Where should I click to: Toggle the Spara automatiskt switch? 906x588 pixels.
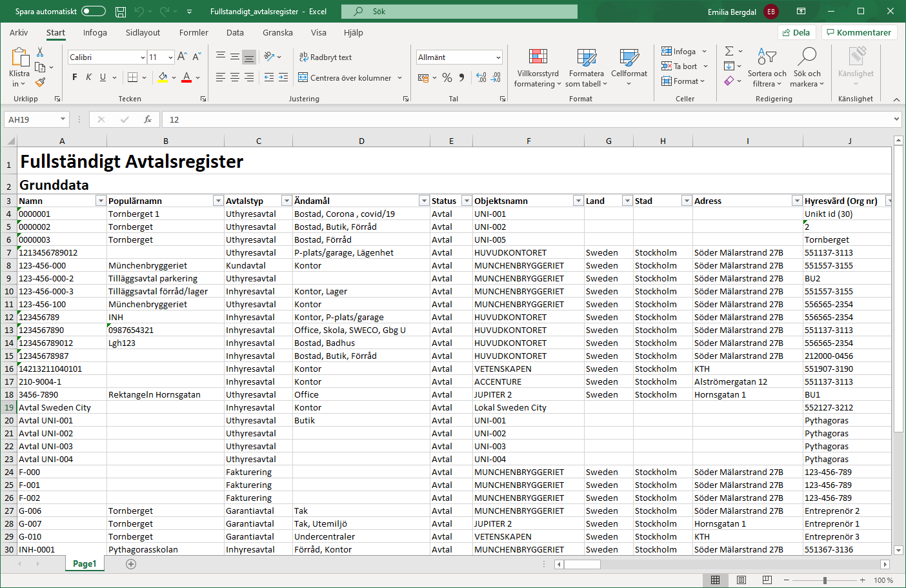pos(94,12)
